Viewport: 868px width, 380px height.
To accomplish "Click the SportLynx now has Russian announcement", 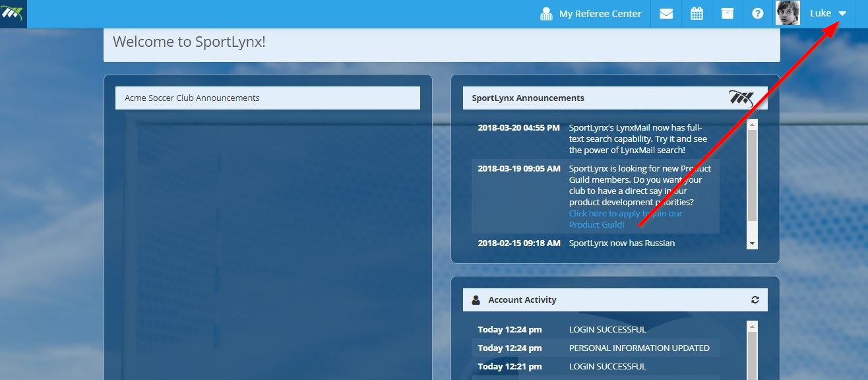I will point(622,243).
